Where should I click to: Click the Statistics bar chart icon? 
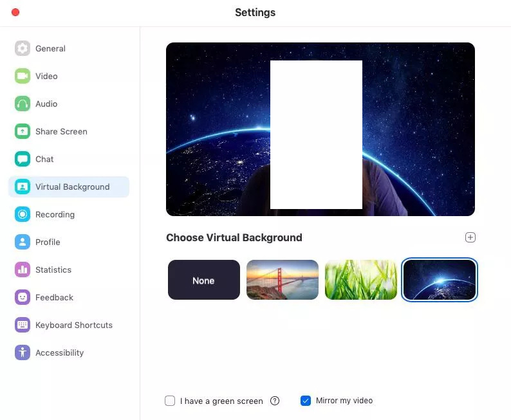click(23, 269)
